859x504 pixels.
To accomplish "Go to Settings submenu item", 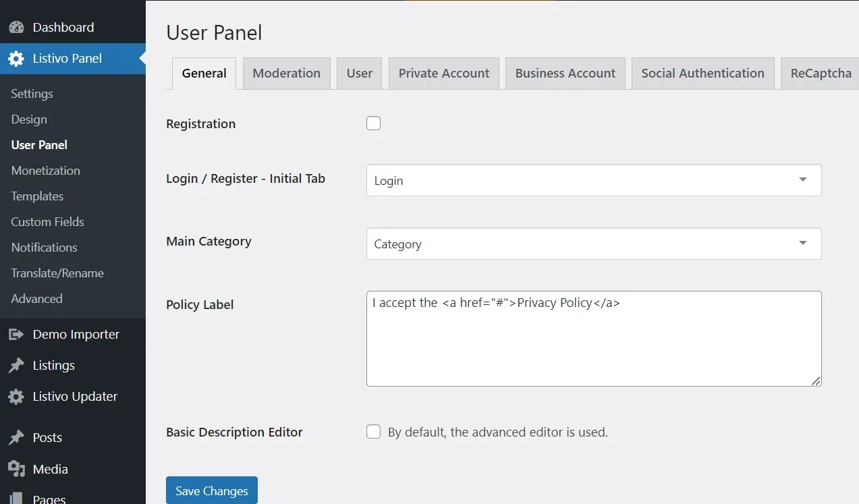I will [32, 94].
